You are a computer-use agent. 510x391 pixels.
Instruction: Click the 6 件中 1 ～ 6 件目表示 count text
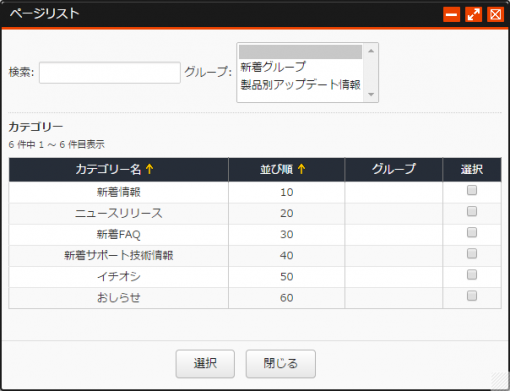(57, 145)
